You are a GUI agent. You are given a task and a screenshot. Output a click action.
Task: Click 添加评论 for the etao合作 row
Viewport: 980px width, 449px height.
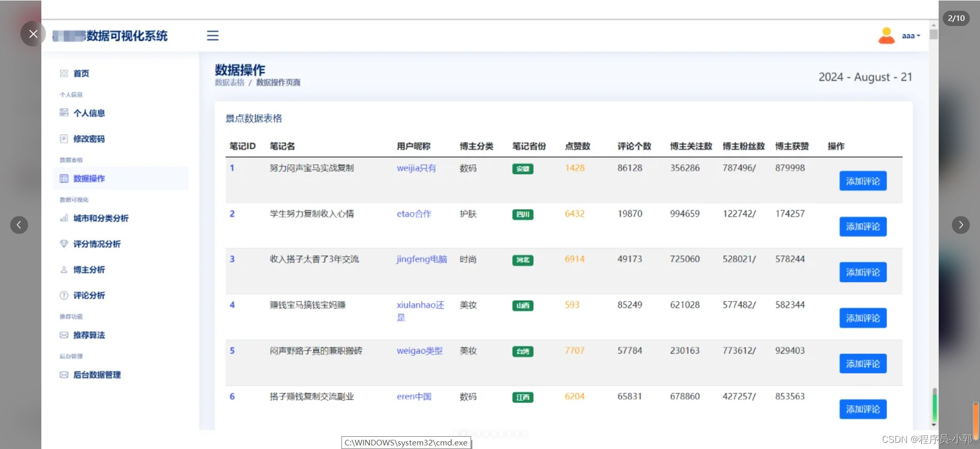[x=863, y=227]
